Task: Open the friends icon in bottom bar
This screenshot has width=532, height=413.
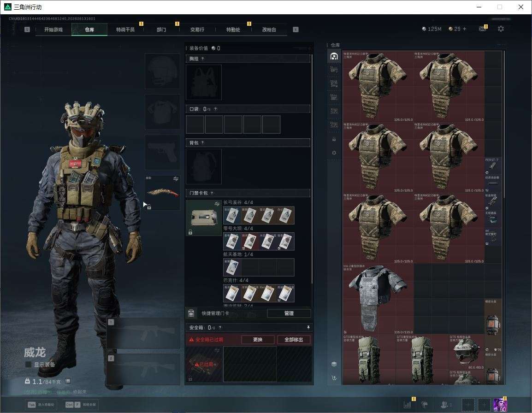Action: 446,405
